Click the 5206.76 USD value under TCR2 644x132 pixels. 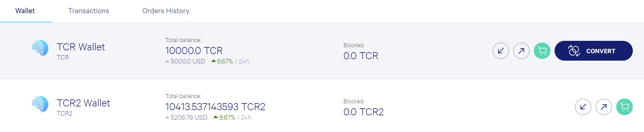pyautogui.click(x=186, y=118)
